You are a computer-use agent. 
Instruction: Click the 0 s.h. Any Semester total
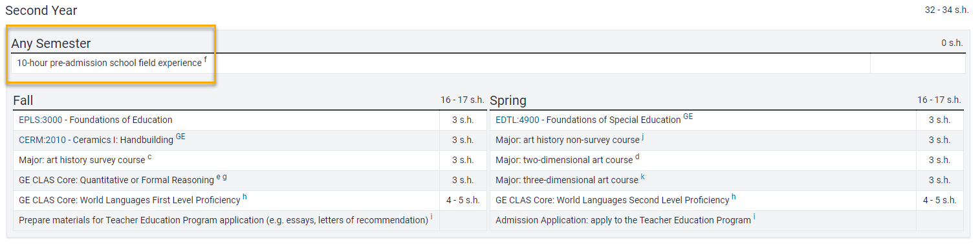(x=952, y=43)
